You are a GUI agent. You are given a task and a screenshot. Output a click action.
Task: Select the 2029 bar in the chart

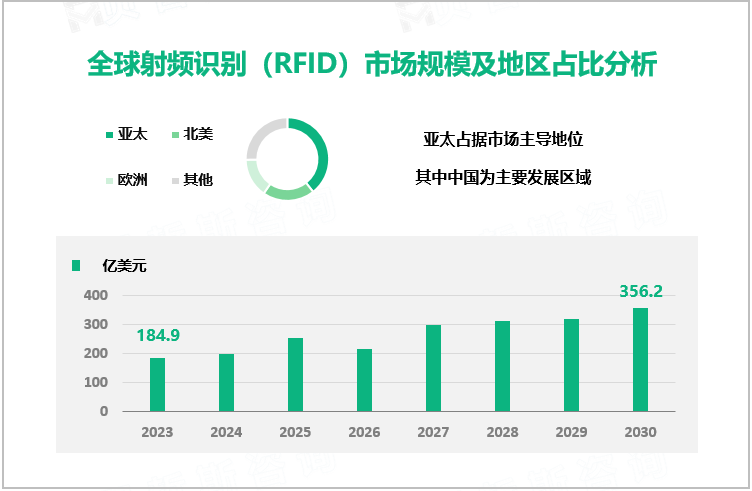(x=572, y=365)
